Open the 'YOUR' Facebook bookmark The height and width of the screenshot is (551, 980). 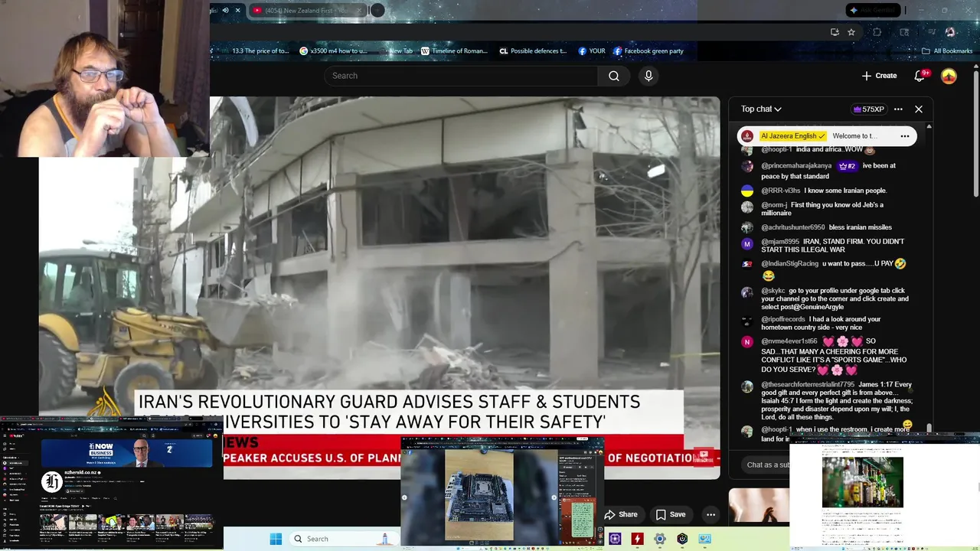tap(592, 51)
